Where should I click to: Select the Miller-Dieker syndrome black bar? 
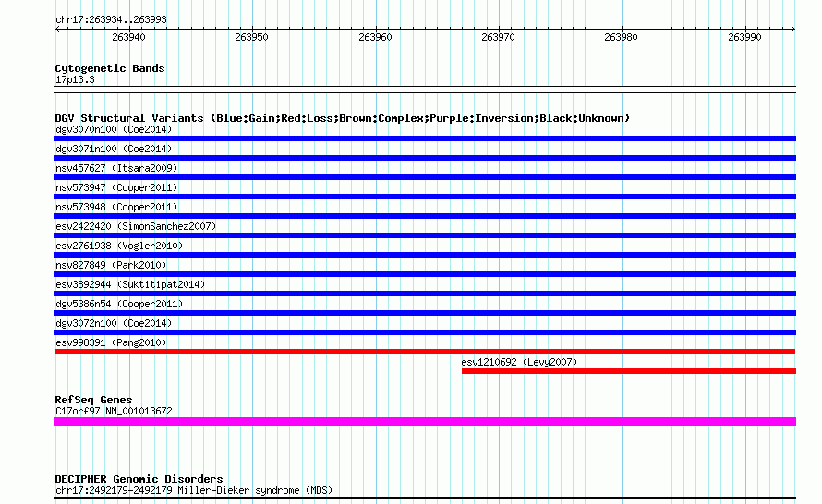pyautogui.click(x=425, y=498)
